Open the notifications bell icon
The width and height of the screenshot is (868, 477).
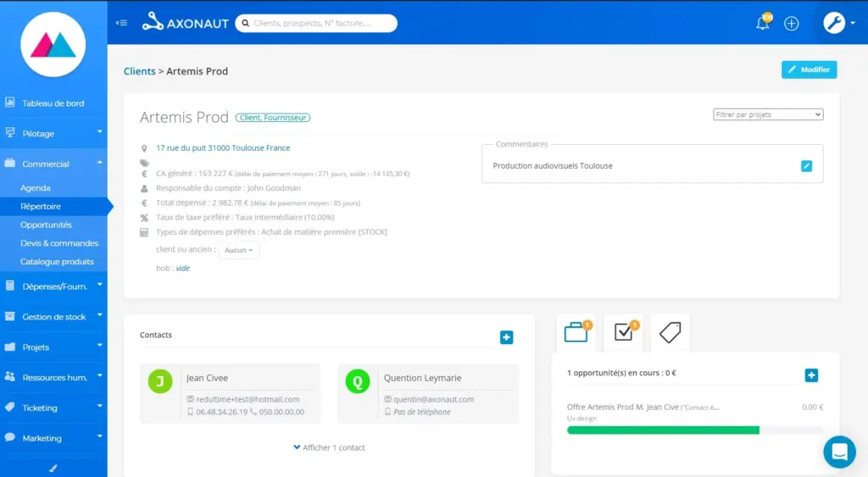(763, 23)
